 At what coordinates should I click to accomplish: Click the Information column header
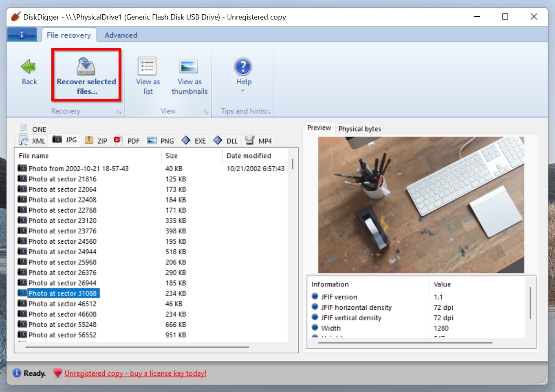[368, 284]
